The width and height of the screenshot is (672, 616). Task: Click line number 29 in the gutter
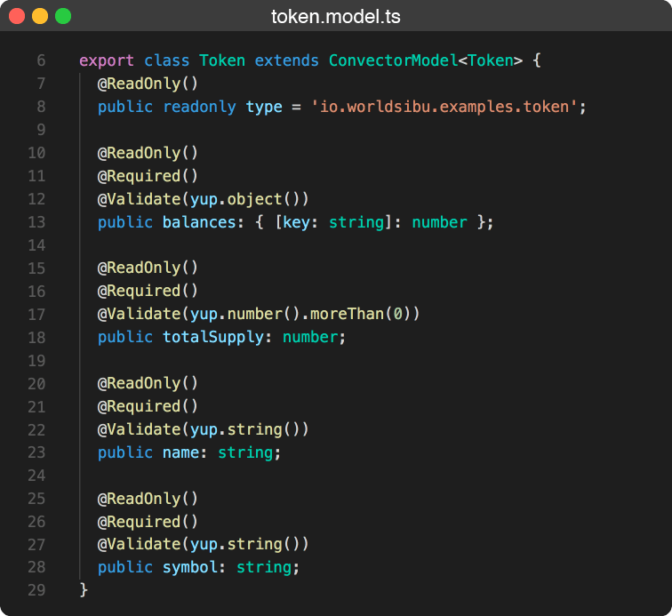point(36,590)
